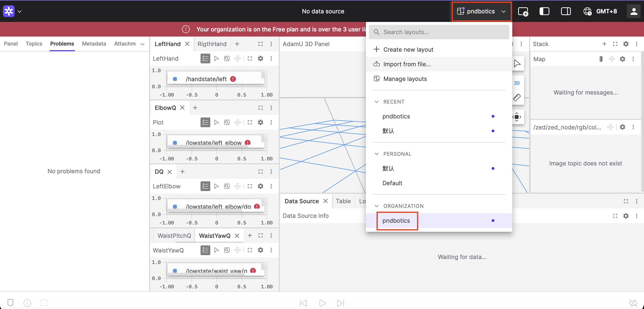Open the pndbotics layout dropdown in top bar
The image size is (644, 309).
pos(481,11)
